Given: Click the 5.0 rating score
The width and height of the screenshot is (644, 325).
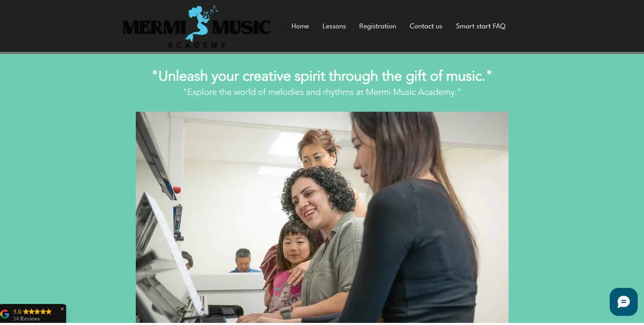Looking at the screenshot, I should [17, 311].
